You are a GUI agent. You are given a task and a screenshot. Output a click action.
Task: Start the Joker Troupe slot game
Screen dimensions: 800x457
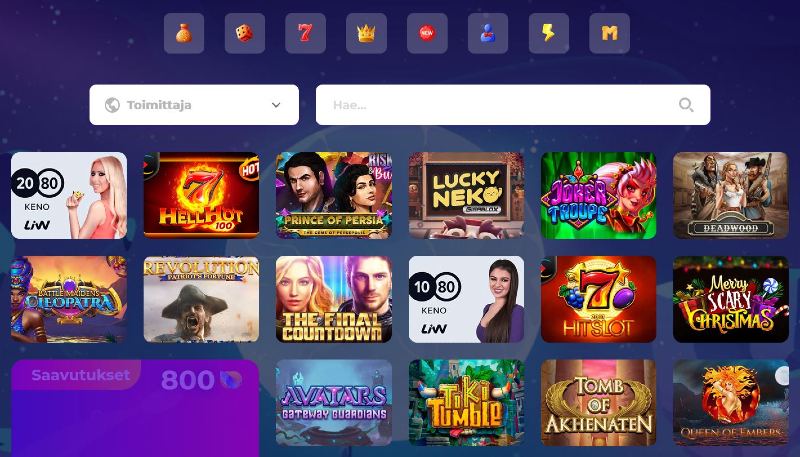598,195
